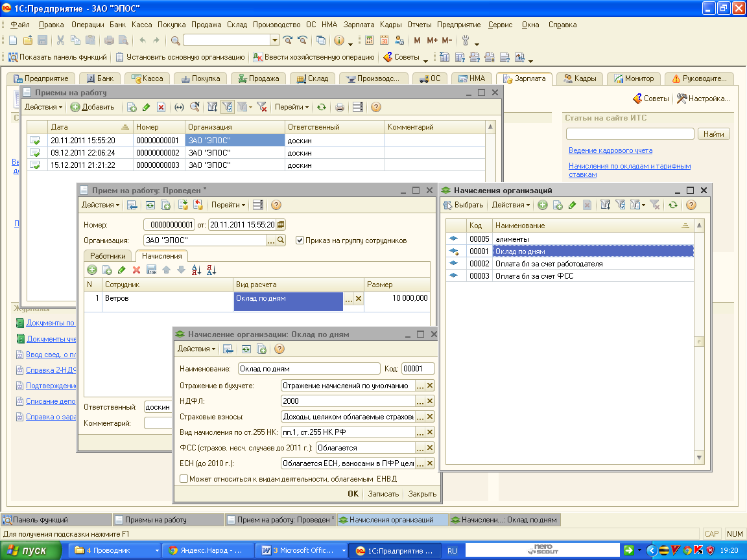Open Действия dropdown in Приемы на работу
The width and height of the screenshot is (747, 560).
pyautogui.click(x=44, y=107)
